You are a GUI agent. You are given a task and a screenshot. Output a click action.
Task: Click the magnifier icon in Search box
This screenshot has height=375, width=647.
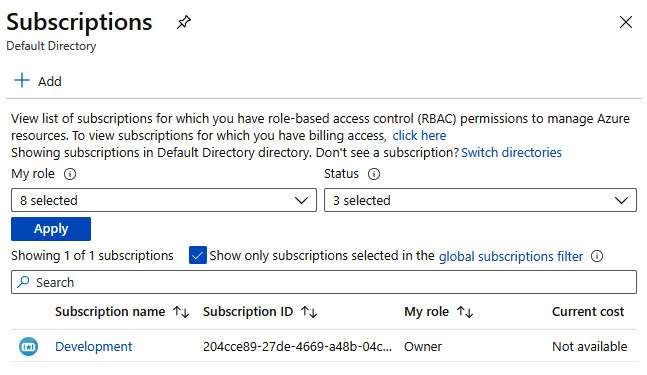(x=23, y=282)
